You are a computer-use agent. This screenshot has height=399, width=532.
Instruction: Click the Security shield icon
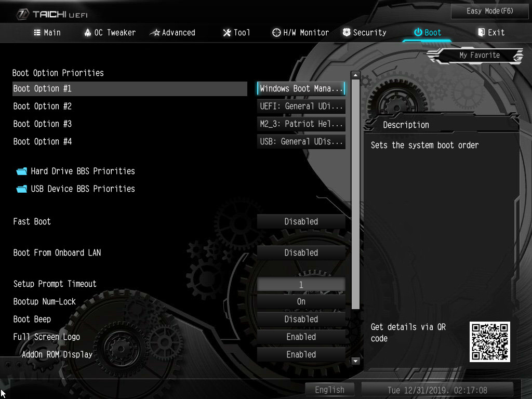tap(347, 33)
